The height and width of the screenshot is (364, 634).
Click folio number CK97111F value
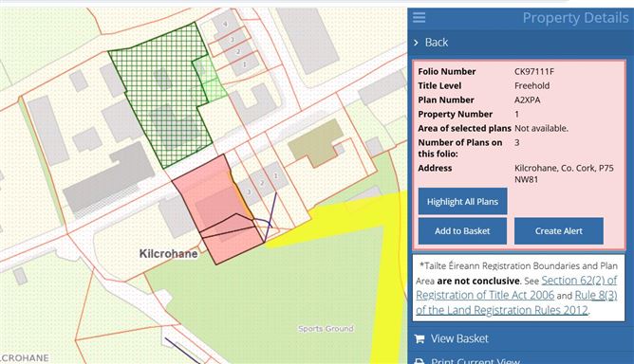534,71
